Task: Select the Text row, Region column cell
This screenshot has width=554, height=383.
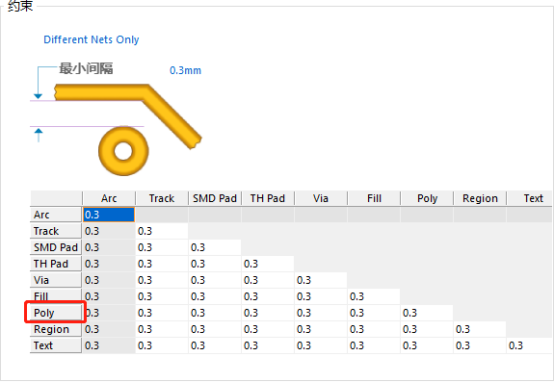Action: [480, 346]
